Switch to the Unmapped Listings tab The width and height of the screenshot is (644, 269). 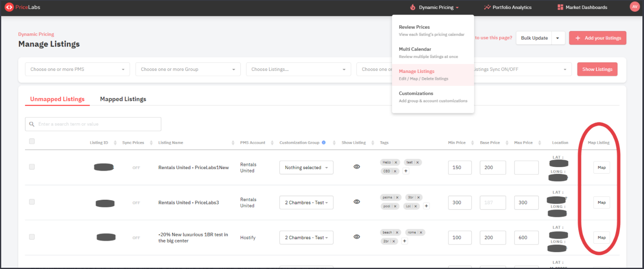(57, 99)
